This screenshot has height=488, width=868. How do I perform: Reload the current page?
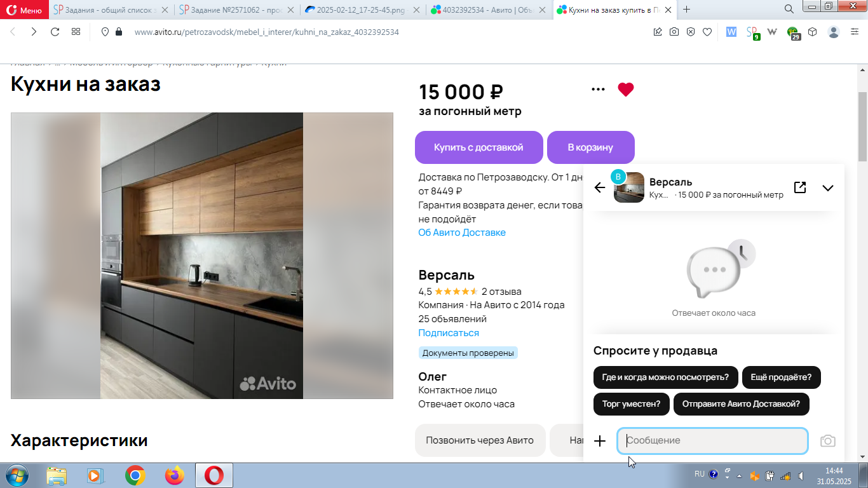pyautogui.click(x=55, y=32)
